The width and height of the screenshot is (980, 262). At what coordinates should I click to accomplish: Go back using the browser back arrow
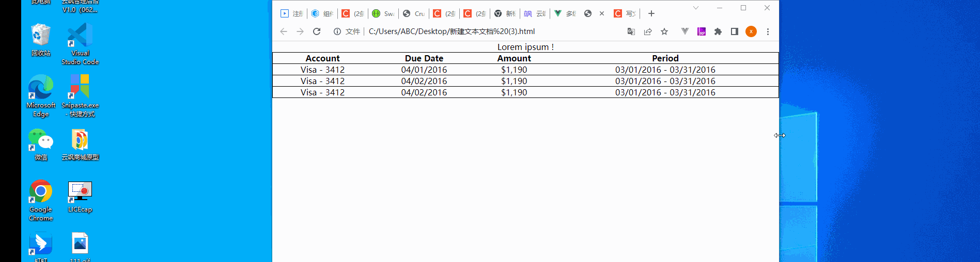[284, 31]
